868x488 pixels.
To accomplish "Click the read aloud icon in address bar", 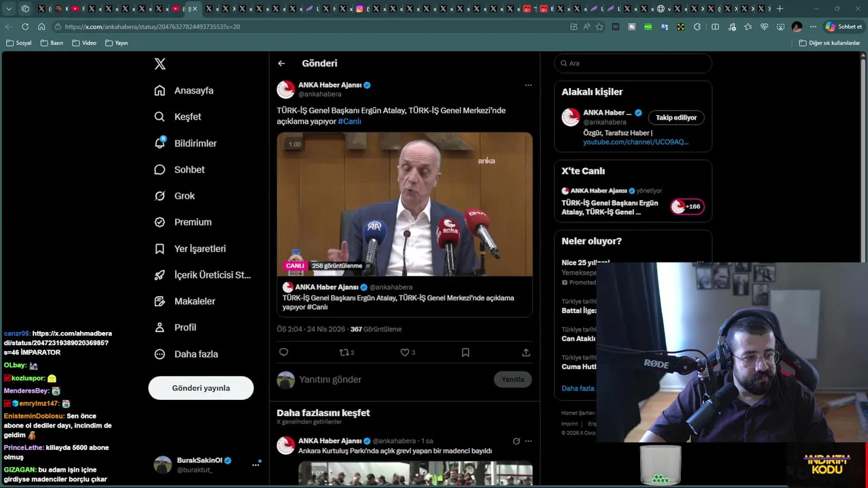I will click(x=587, y=26).
